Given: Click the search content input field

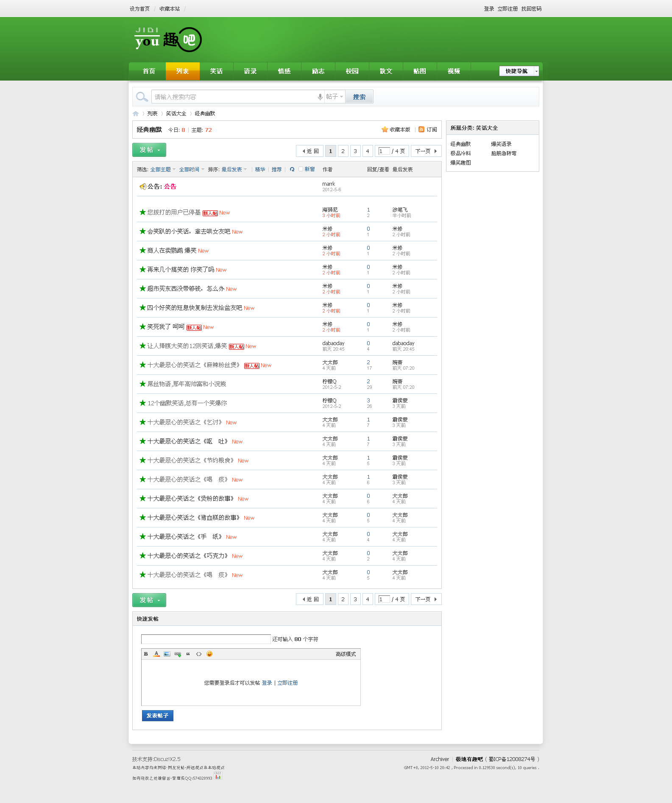Looking at the screenshot, I should 234,97.
